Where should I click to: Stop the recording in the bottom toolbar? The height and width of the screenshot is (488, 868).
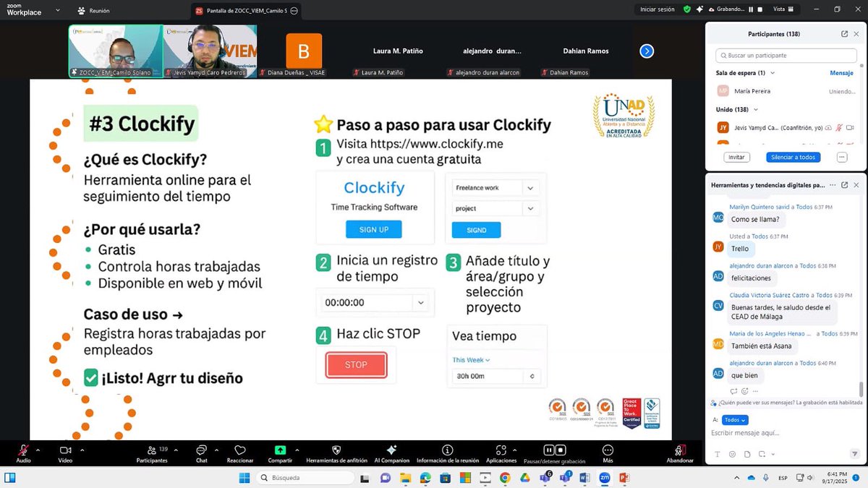(x=561, y=450)
